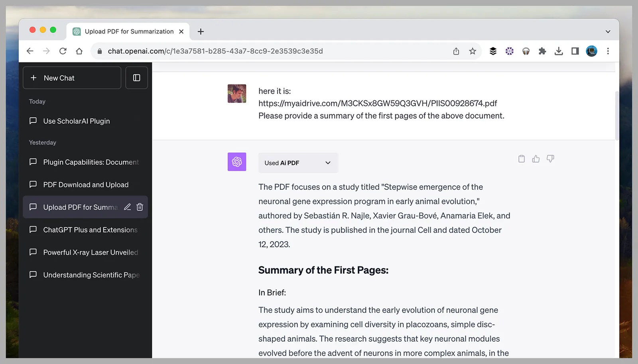The image size is (638, 364).
Task: Open the downloads icon in the toolbar
Action: tap(559, 51)
